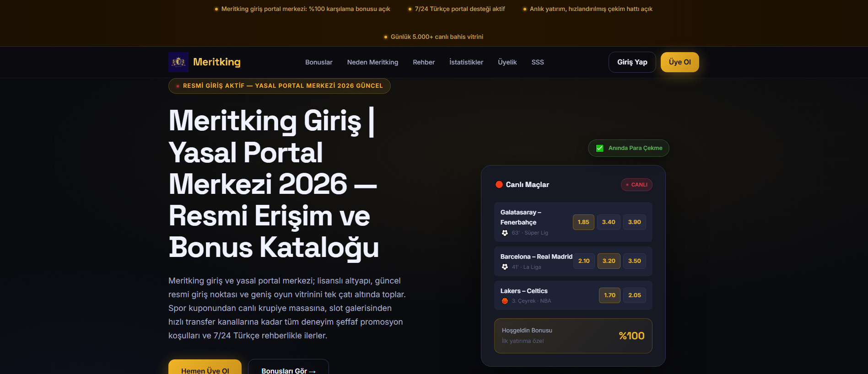The height and width of the screenshot is (374, 868).
Task: Click the Anında Para Çekme badge
Action: [629, 148]
